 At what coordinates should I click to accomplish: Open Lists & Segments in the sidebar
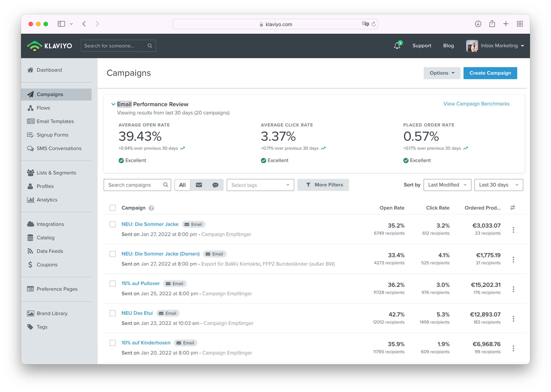coord(56,173)
